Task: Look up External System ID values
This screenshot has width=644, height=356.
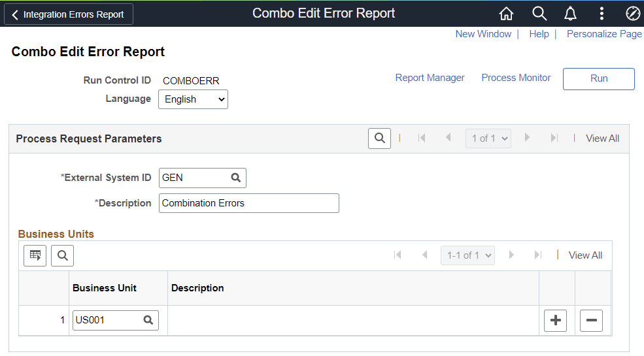Action: point(236,178)
